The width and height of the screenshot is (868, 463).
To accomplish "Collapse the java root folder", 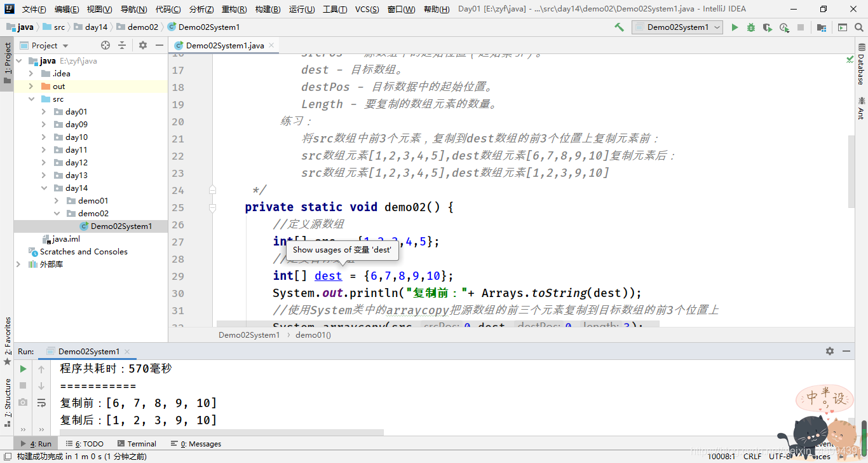I will [x=18, y=61].
